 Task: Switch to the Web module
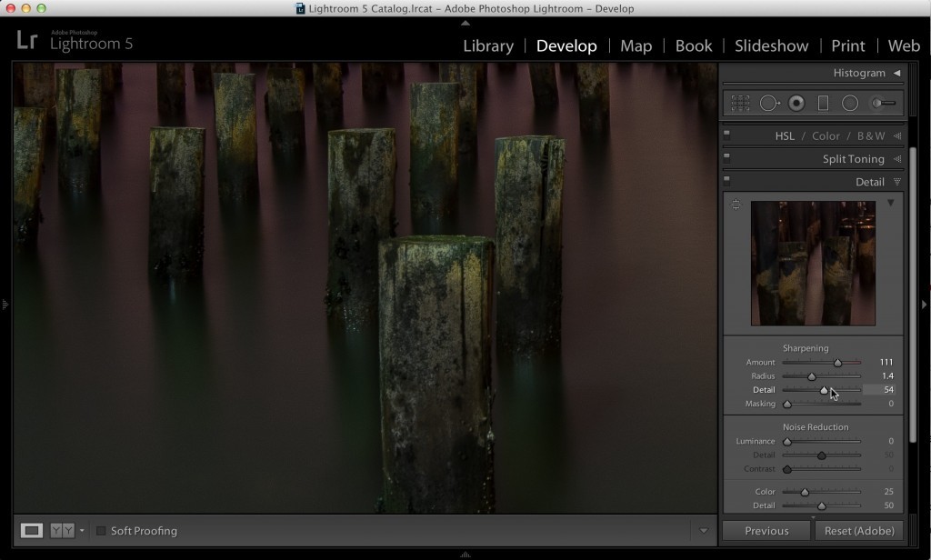pyautogui.click(x=904, y=45)
